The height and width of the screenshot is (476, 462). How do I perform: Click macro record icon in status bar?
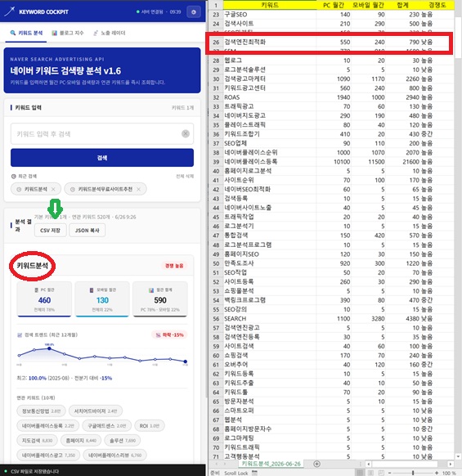254,473
